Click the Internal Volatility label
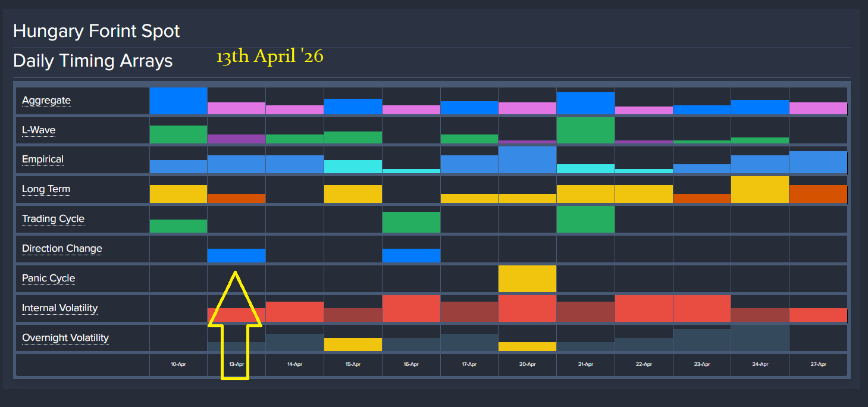 click(59, 308)
